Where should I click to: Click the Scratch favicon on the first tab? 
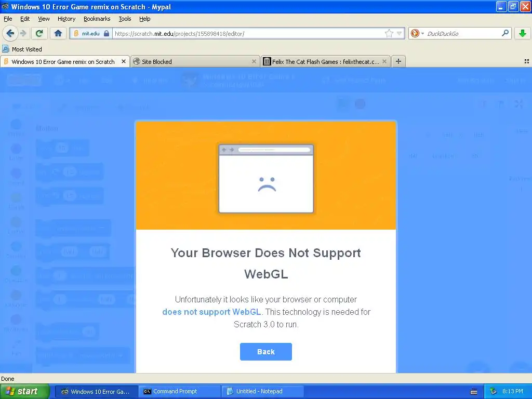tap(6, 61)
